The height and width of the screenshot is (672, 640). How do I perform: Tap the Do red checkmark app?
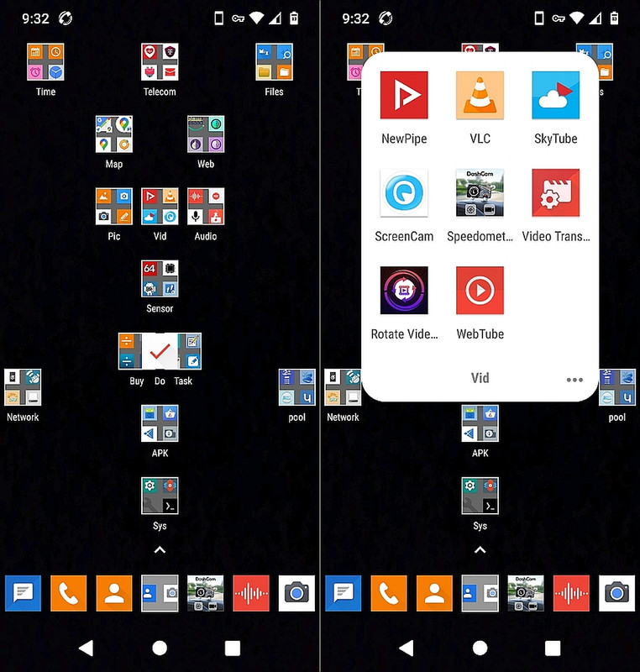click(160, 351)
